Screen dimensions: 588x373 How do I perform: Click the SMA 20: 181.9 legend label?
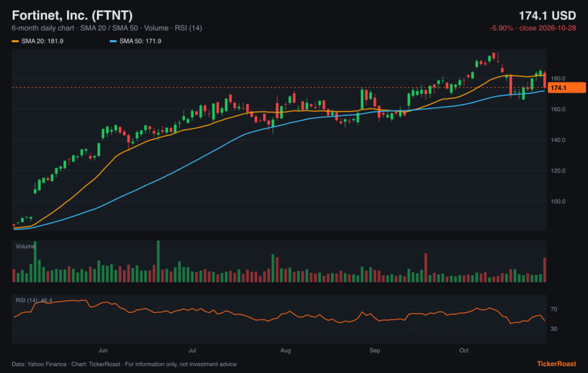pos(42,41)
